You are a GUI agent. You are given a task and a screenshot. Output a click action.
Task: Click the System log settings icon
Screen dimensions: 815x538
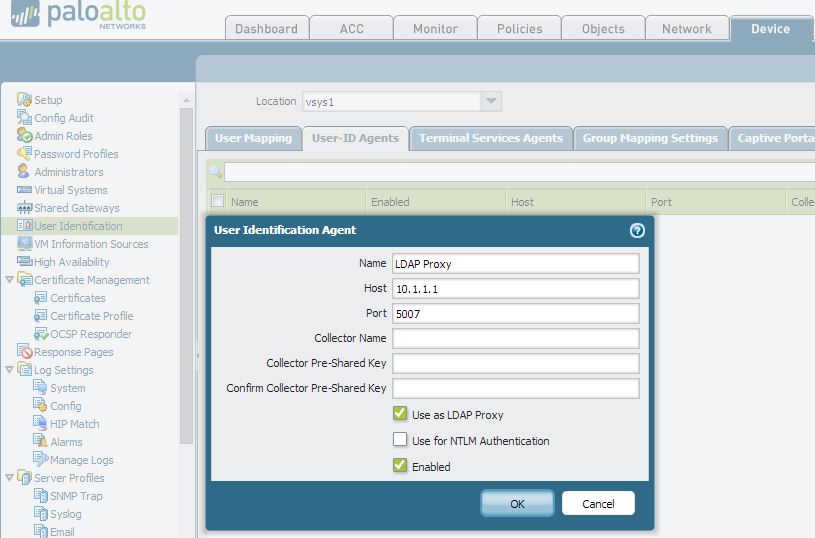click(x=40, y=387)
